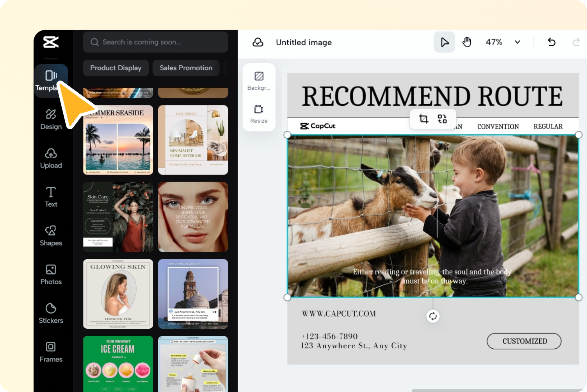Choose the Minimalist Home Interior template

click(193, 140)
